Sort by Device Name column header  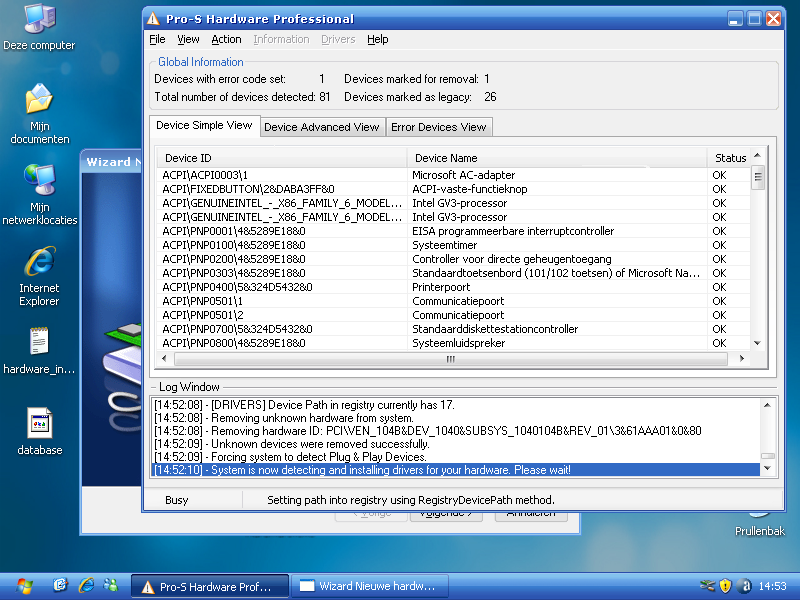click(557, 158)
